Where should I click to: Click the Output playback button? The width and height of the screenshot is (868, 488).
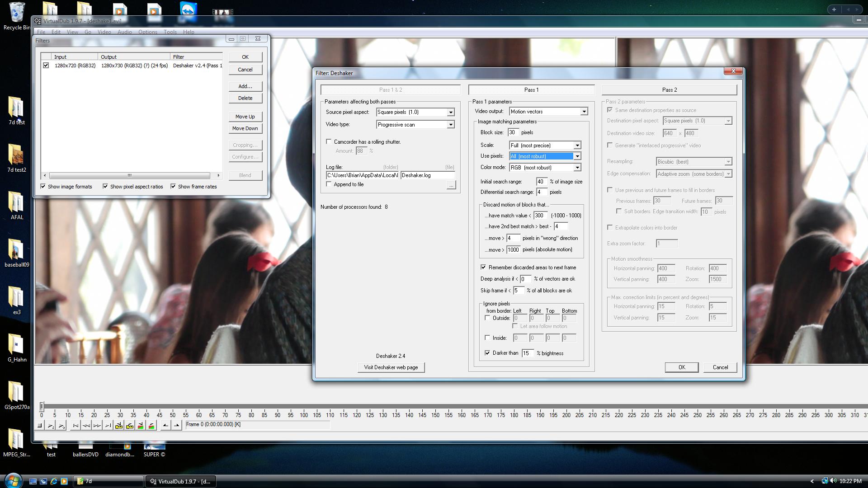click(x=61, y=425)
